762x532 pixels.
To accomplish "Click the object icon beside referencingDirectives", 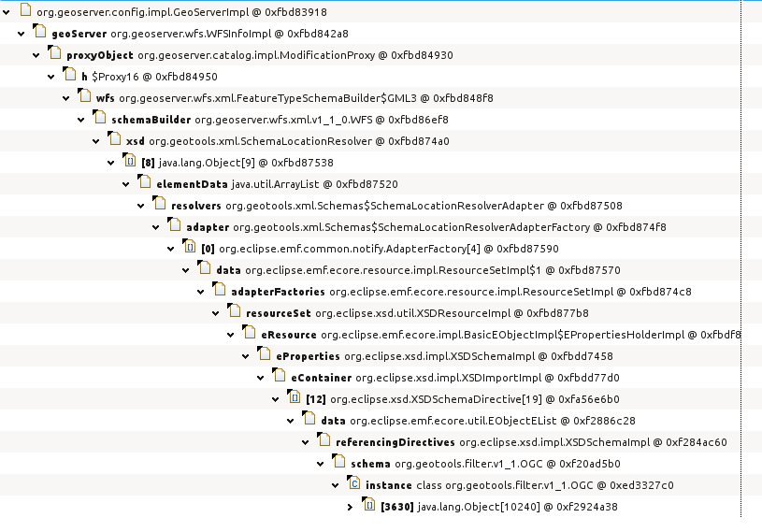I will [324, 439].
